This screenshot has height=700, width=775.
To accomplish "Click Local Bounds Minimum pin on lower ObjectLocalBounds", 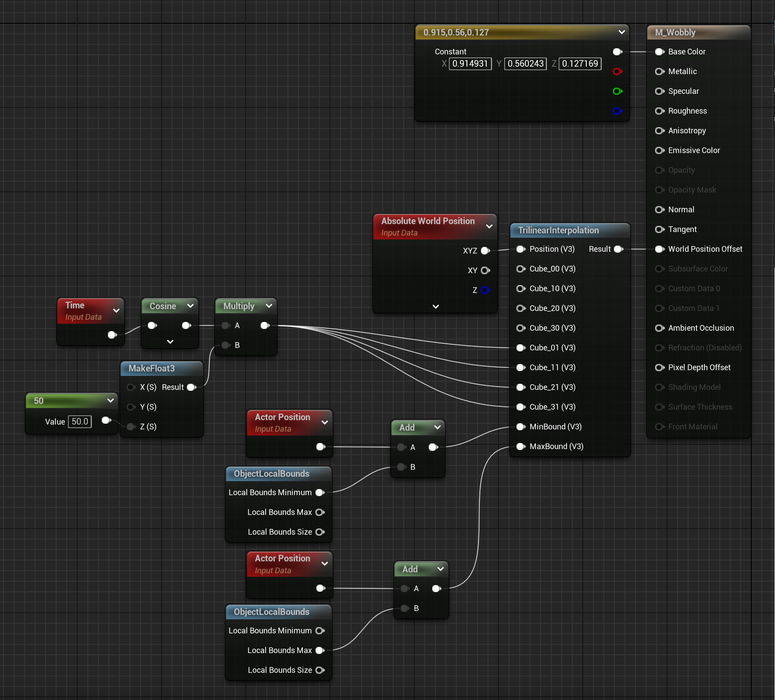I will tap(320, 631).
